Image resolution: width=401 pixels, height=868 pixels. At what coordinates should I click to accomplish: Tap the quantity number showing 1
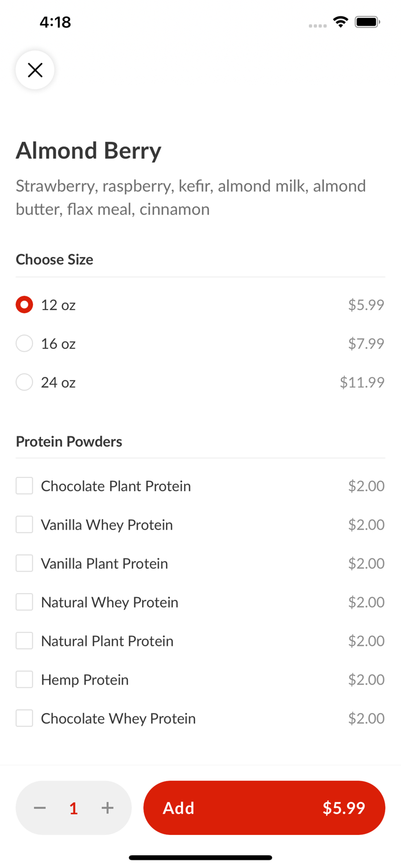tap(73, 808)
